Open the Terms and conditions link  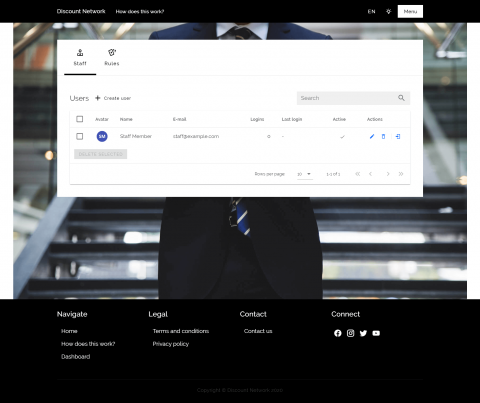pyautogui.click(x=181, y=331)
